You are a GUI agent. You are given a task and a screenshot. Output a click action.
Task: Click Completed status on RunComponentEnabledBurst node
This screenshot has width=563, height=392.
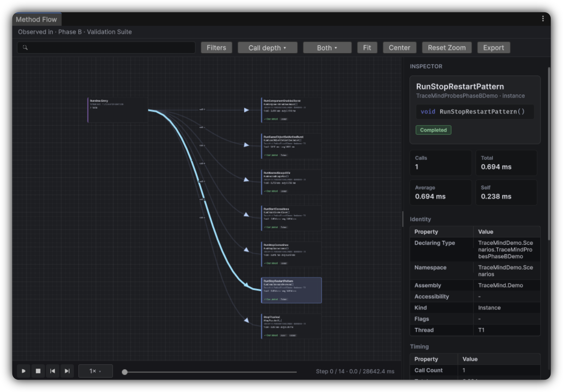[271, 119]
